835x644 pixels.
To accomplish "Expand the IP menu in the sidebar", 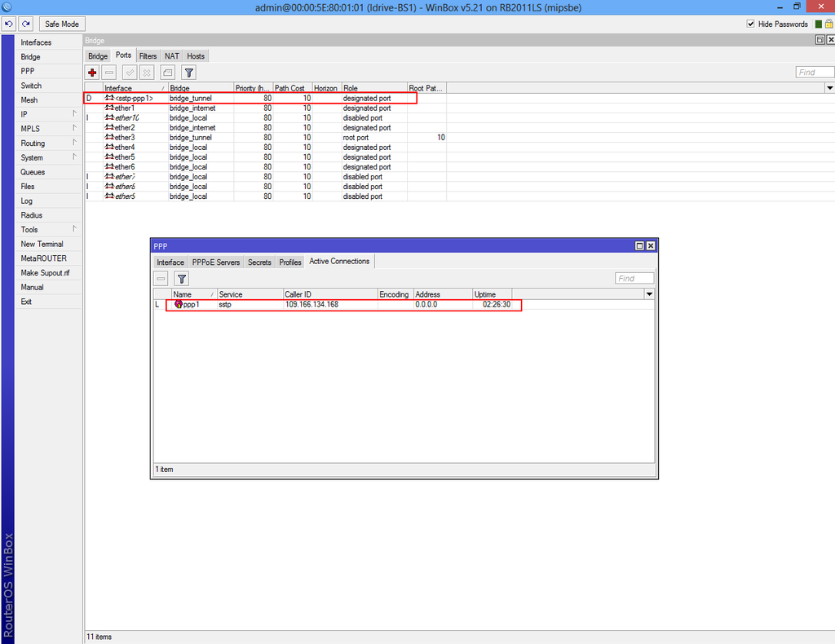I will 25,114.
